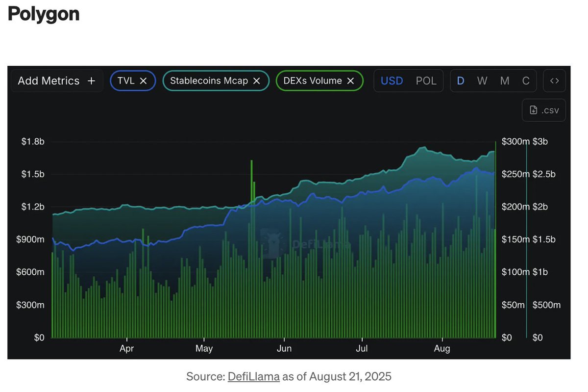This screenshot has height=392, width=588.
Task: Switch denomination to USD
Action: tap(392, 81)
